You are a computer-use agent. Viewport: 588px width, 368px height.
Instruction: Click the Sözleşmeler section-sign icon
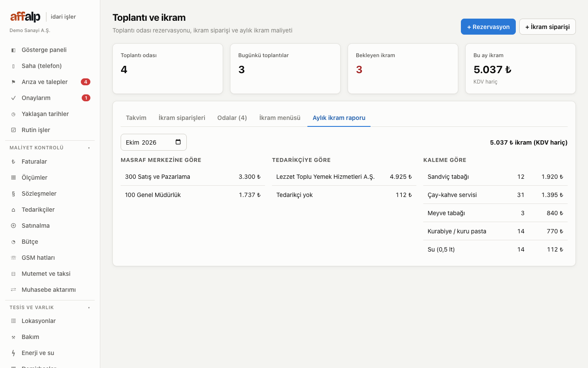coord(13,194)
